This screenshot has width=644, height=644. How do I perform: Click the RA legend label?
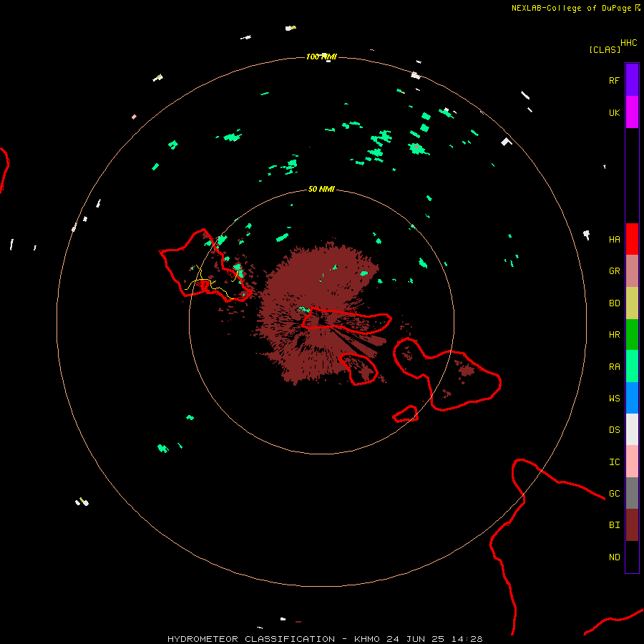pyautogui.click(x=614, y=366)
